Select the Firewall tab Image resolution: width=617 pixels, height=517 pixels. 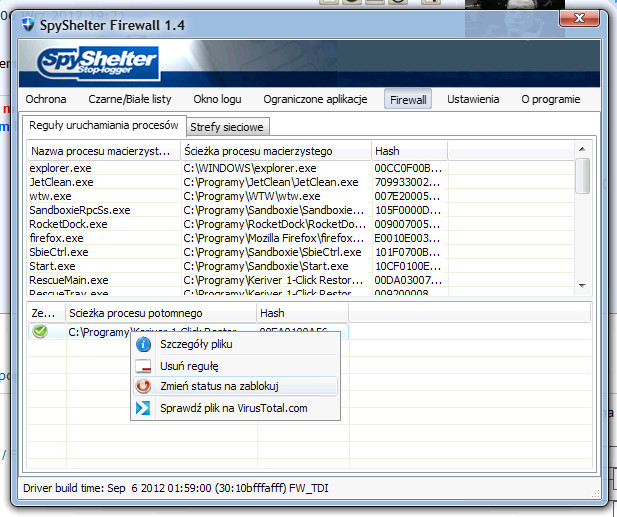(408, 100)
